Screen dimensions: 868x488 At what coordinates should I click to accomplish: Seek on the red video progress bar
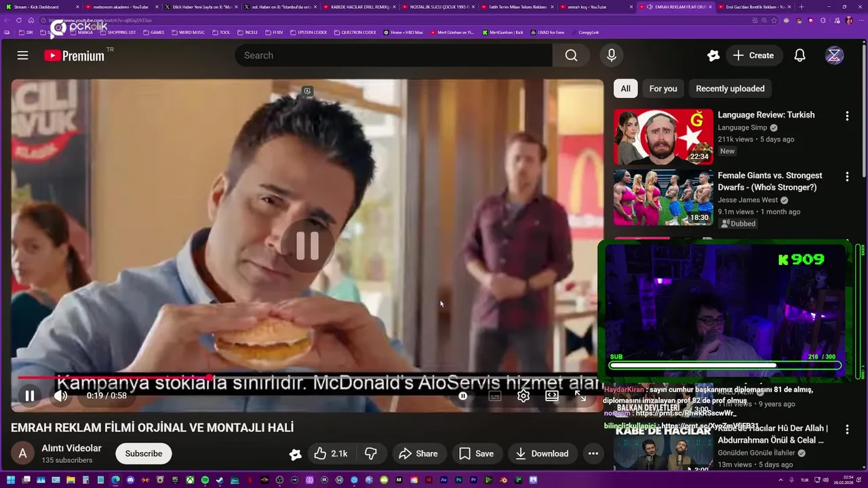(307, 378)
